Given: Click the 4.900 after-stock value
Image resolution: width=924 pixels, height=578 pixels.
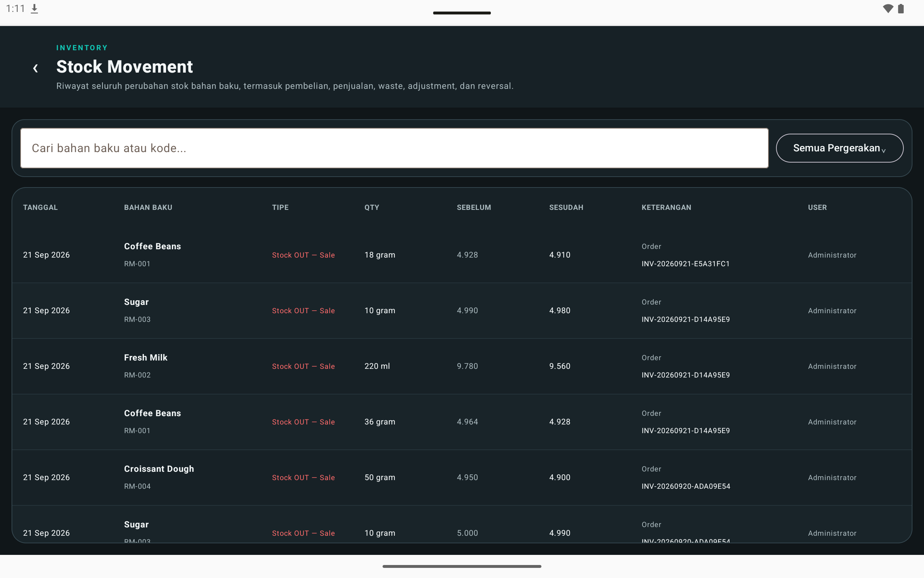Looking at the screenshot, I should click(560, 478).
